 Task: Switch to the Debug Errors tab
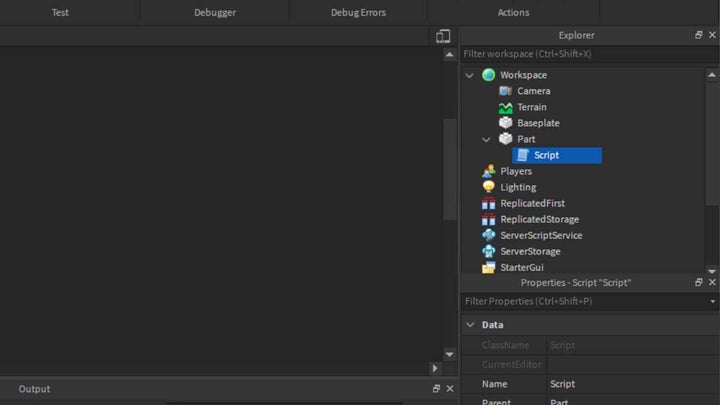pos(358,12)
